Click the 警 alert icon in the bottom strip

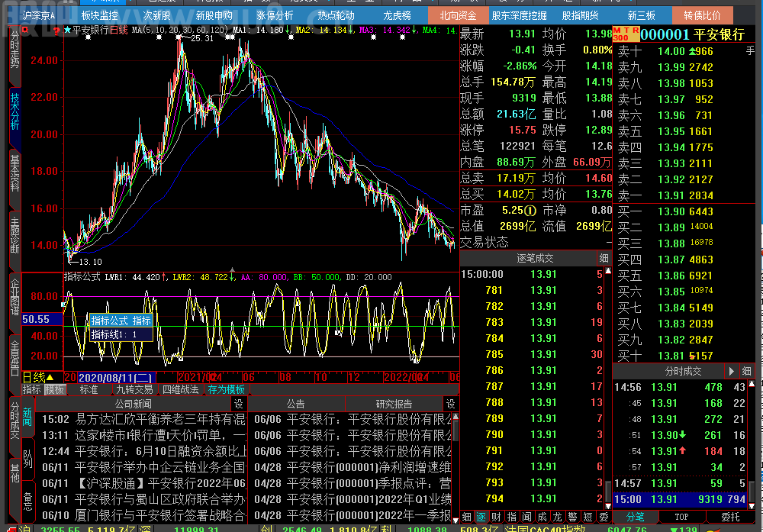point(573,517)
